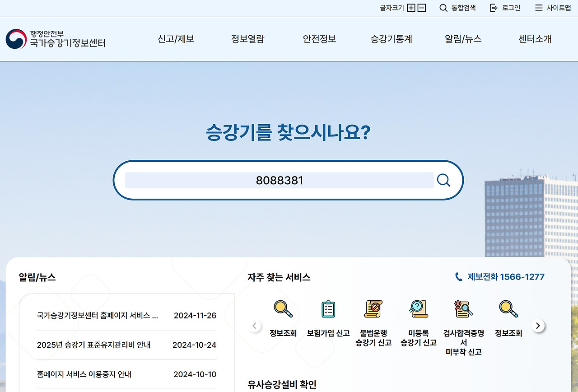
Task: Select the 보험가입 신고 clipboard icon
Action: [x=328, y=309]
